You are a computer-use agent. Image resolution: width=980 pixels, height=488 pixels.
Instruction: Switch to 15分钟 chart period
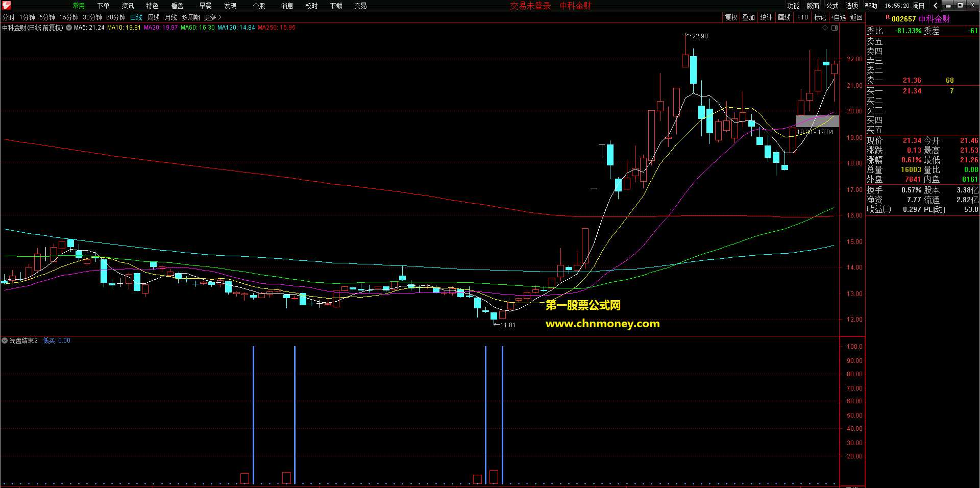[x=68, y=17]
